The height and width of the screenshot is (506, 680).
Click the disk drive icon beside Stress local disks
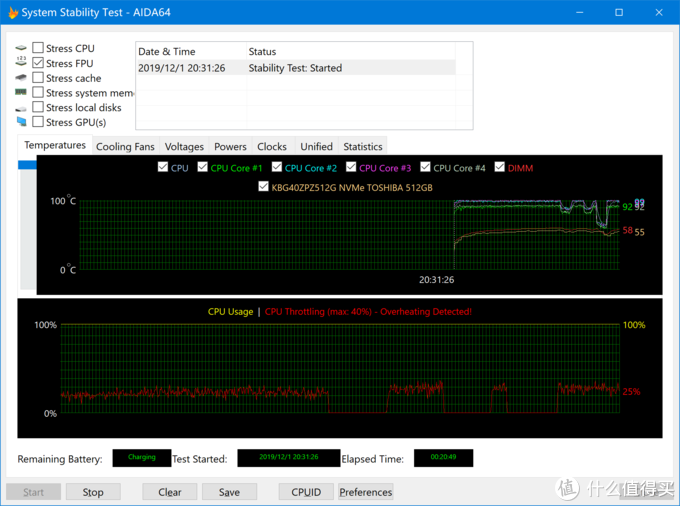21,108
